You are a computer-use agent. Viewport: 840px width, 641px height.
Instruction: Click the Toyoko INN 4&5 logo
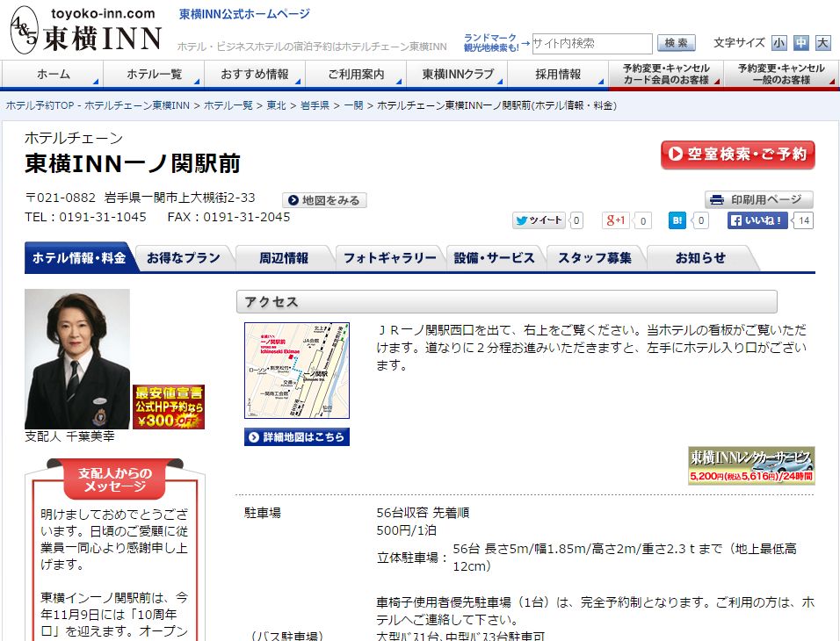coord(86,31)
